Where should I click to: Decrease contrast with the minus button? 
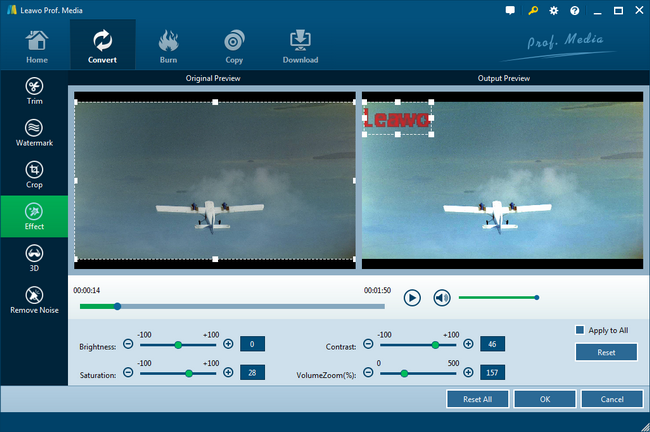(368, 344)
